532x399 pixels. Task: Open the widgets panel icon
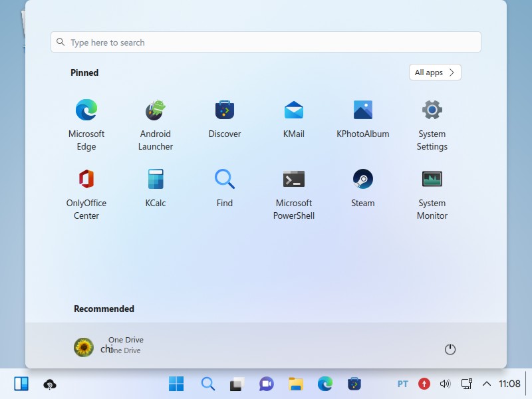pyautogui.click(x=21, y=384)
